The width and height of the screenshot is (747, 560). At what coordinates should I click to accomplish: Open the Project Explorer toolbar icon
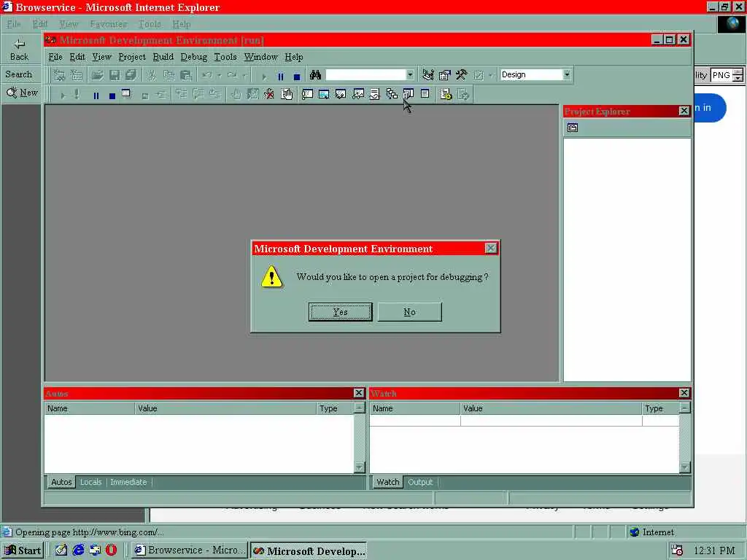(x=427, y=75)
